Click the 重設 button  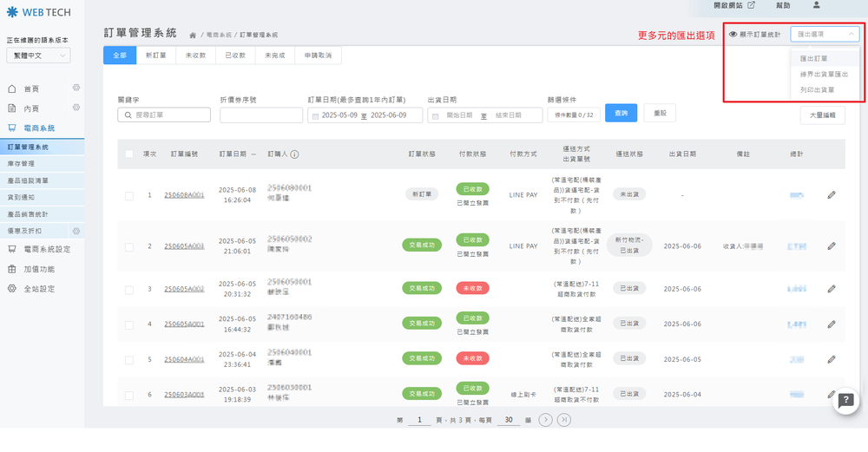pyautogui.click(x=660, y=113)
